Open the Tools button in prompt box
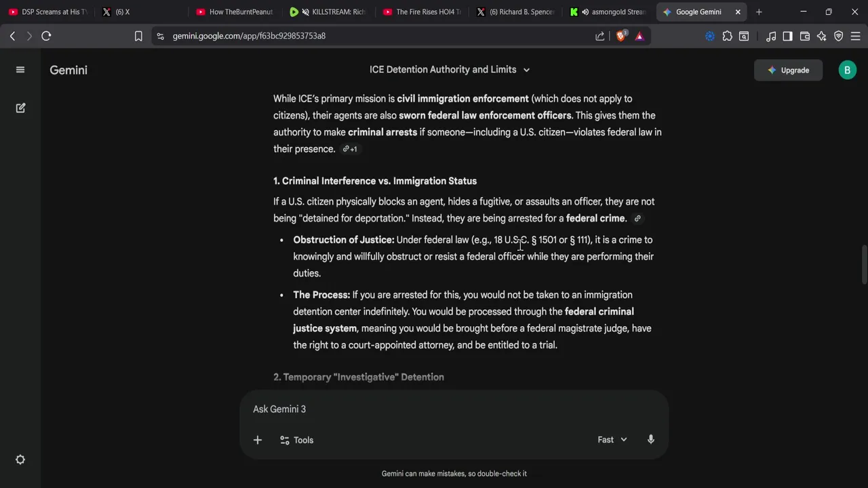Image resolution: width=868 pixels, height=488 pixels. click(x=296, y=440)
